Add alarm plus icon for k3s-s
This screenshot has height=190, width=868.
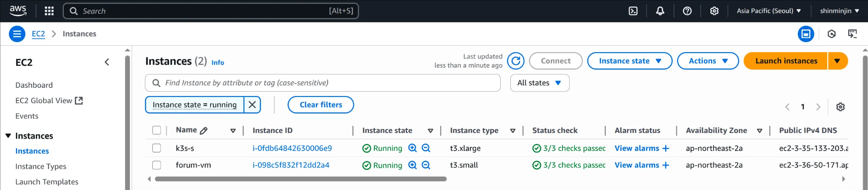666,148
